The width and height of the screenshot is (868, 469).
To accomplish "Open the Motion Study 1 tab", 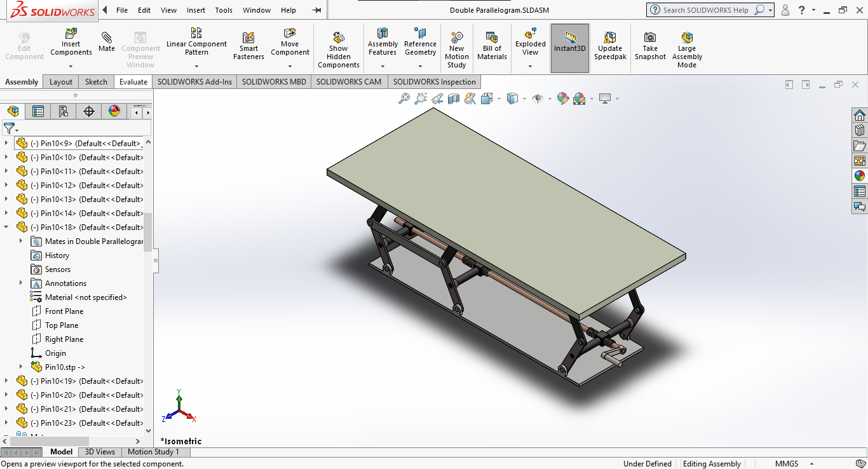I will (x=153, y=452).
